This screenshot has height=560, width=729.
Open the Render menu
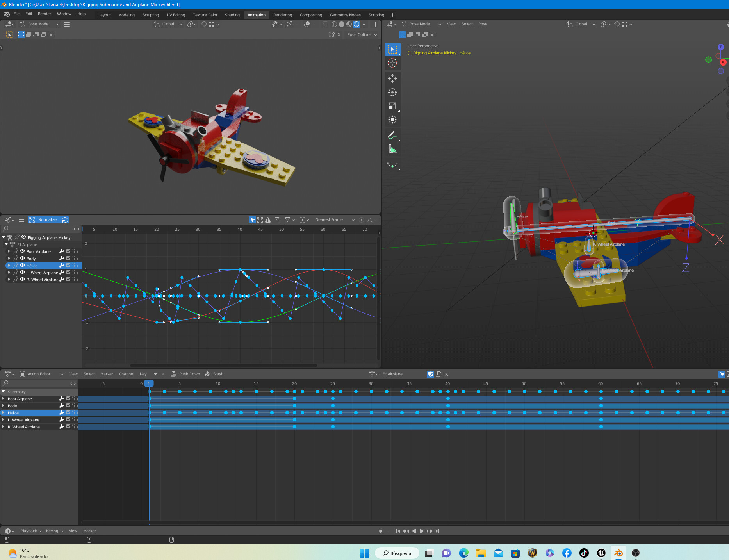[x=44, y=14]
